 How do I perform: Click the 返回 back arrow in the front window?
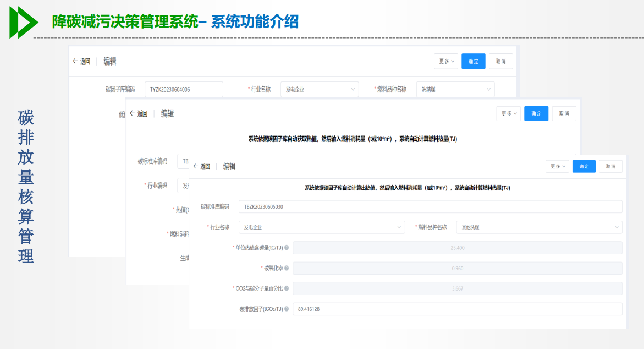point(195,166)
